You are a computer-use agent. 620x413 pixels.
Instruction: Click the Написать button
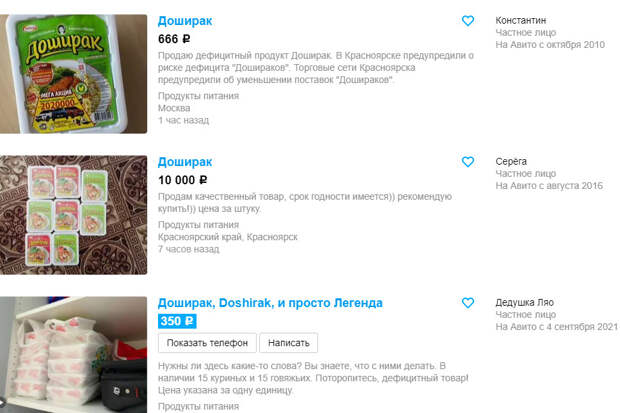pos(289,343)
